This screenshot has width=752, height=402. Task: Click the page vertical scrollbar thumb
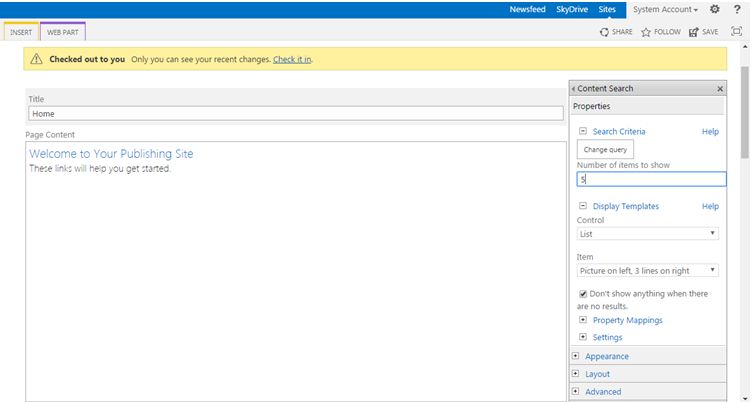(x=744, y=113)
